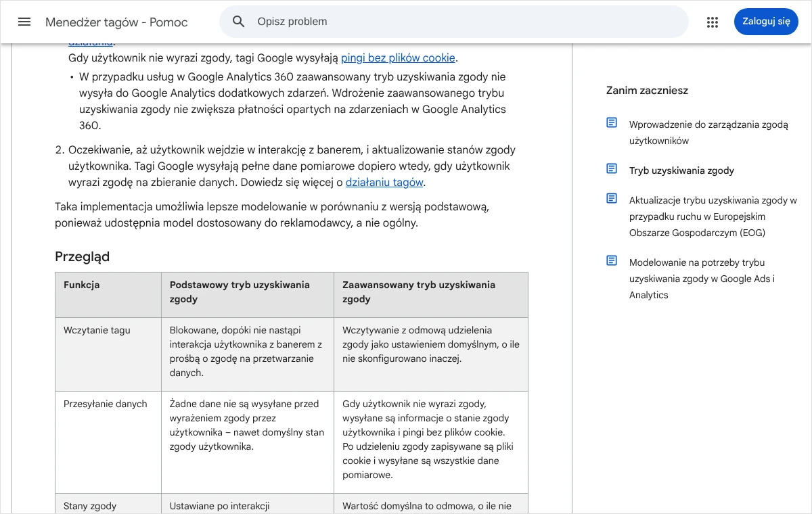This screenshot has width=812, height=514.
Task: Open Modelowanie na potrzeby trybu uzyskiwania zgody article
Action: (702, 279)
